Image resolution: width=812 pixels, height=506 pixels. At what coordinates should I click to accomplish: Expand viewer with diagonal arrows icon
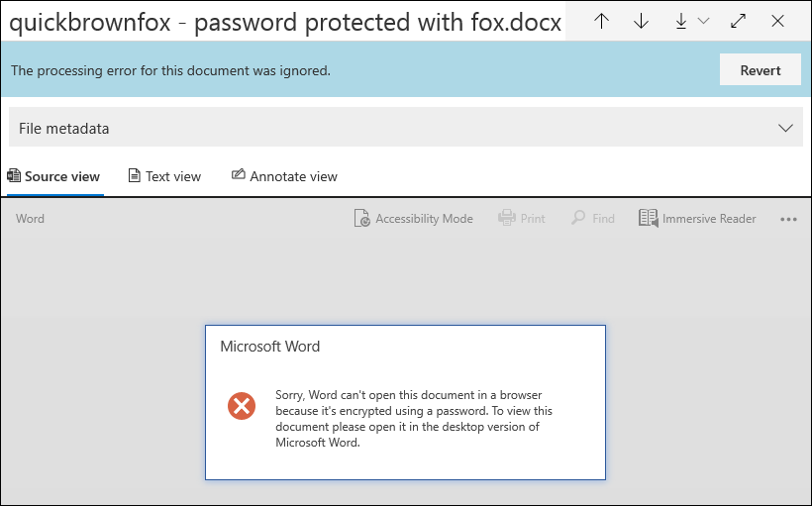738,21
